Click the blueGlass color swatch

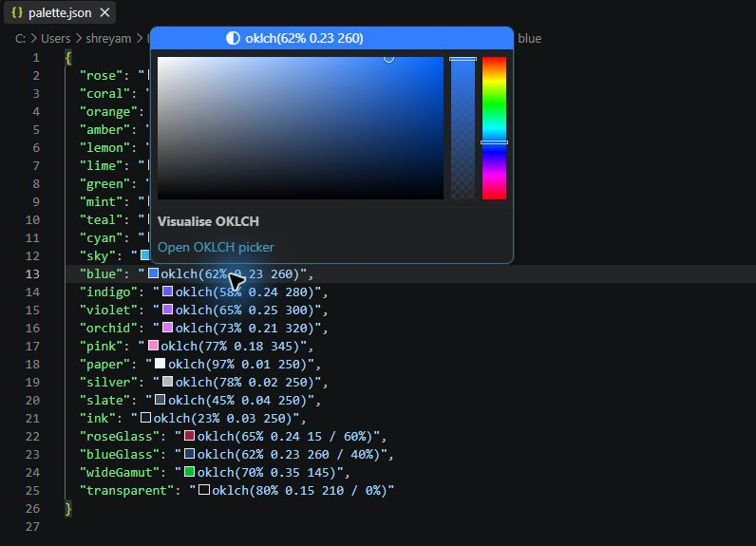coord(190,454)
